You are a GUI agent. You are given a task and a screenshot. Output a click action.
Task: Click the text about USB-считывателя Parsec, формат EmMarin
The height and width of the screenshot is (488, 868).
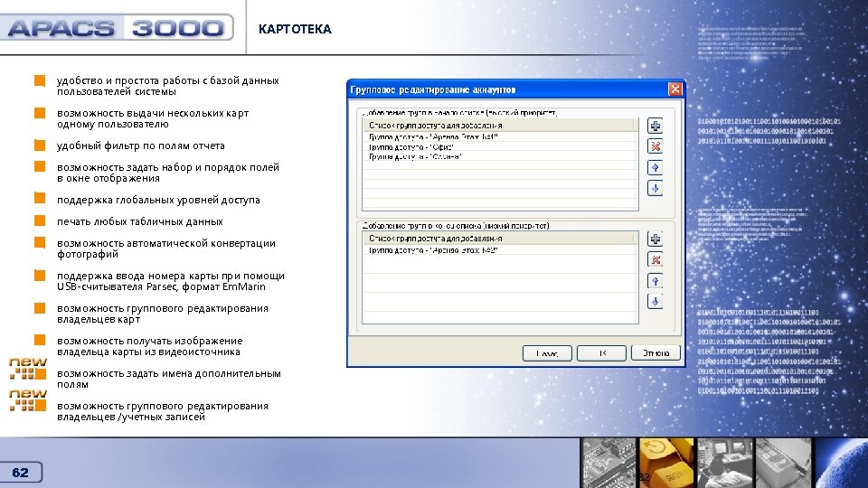point(171,281)
